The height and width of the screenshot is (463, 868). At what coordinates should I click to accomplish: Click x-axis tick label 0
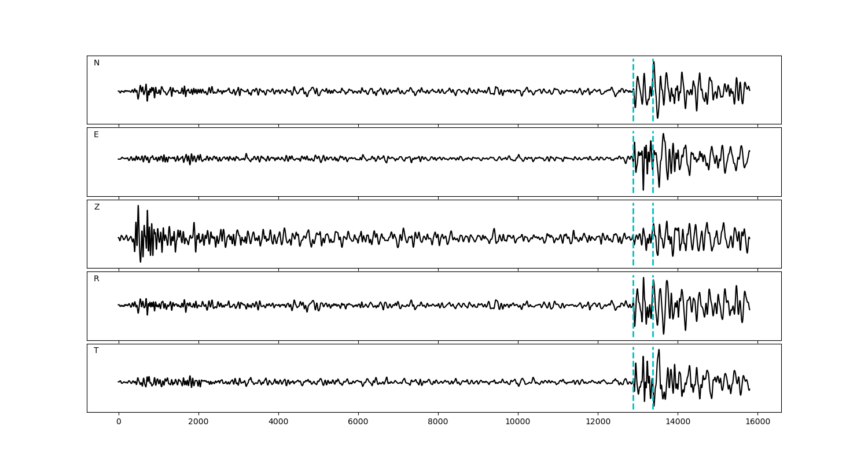coord(119,422)
